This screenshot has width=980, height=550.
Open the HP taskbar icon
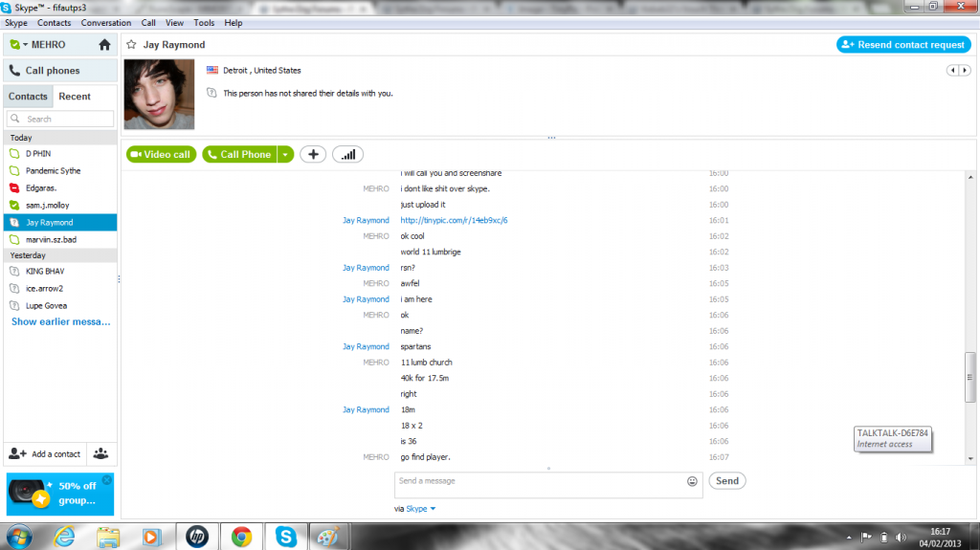tap(197, 537)
